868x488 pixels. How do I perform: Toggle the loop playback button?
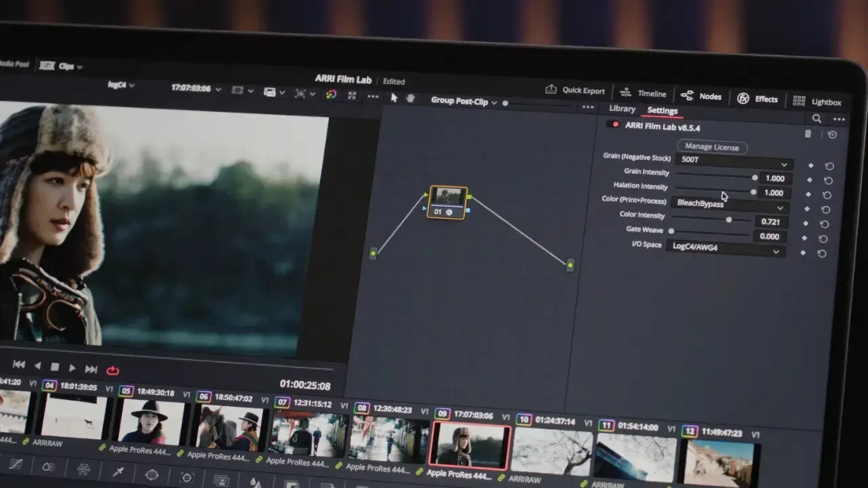point(113,370)
